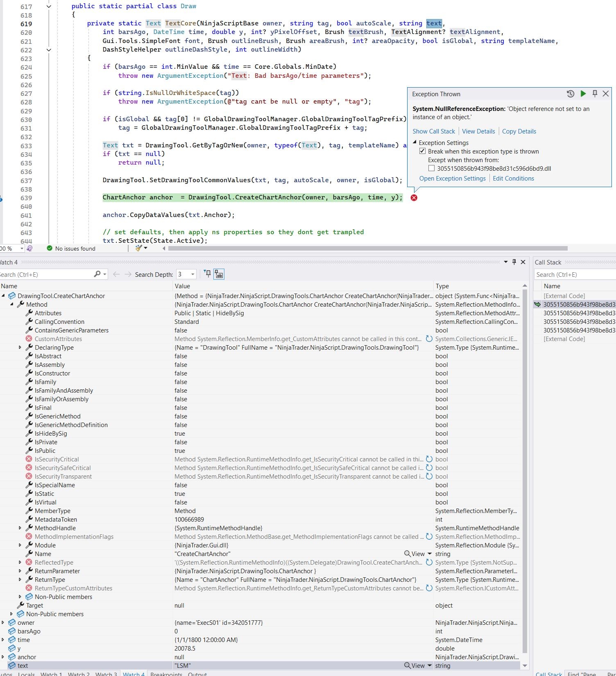Click the red exception marker beside line 639

point(414,198)
